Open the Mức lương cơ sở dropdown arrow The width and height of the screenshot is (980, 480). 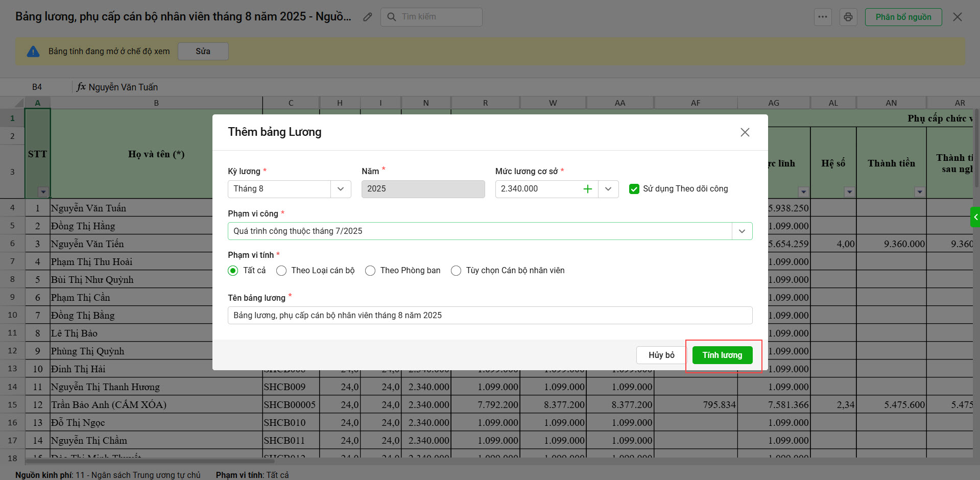pyautogui.click(x=608, y=189)
